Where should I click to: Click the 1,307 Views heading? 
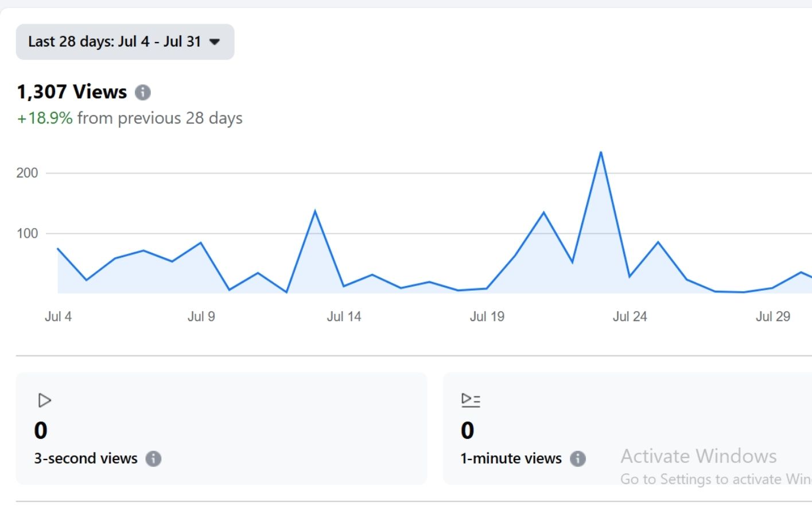coord(72,91)
